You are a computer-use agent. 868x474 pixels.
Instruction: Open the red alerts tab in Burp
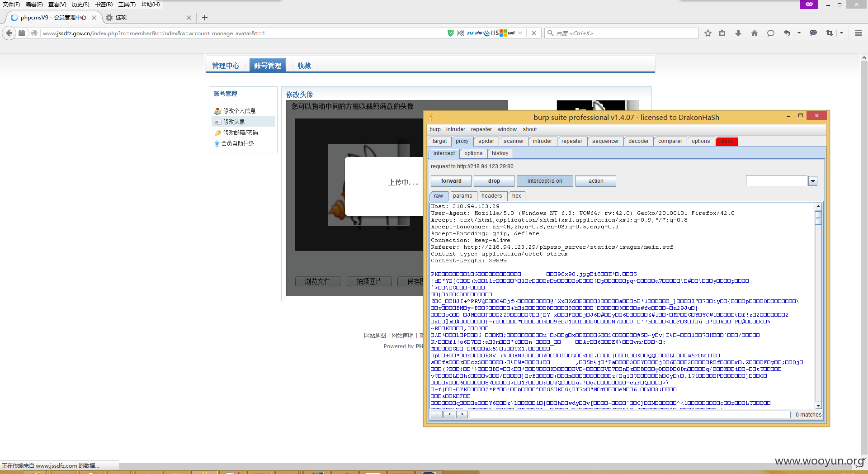click(727, 141)
